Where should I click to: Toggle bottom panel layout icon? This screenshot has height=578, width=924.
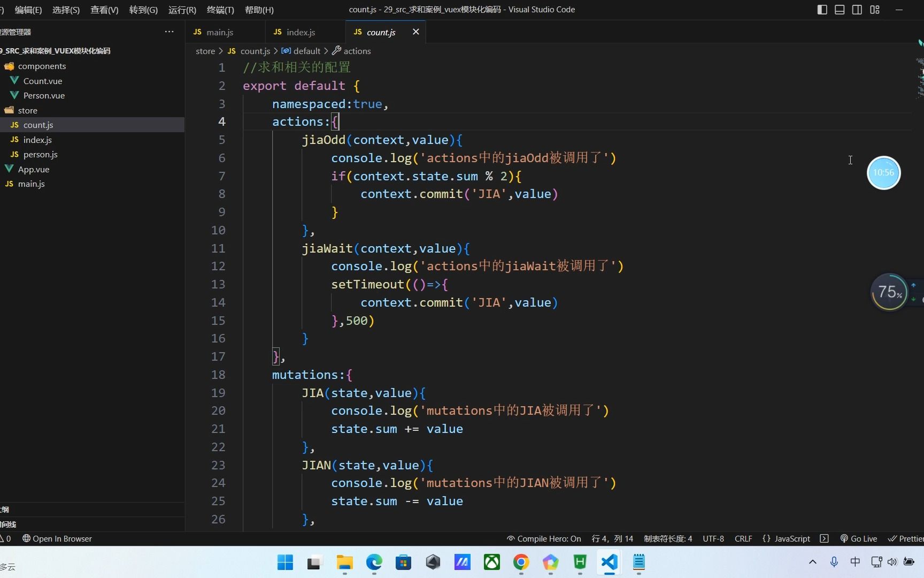pos(840,10)
